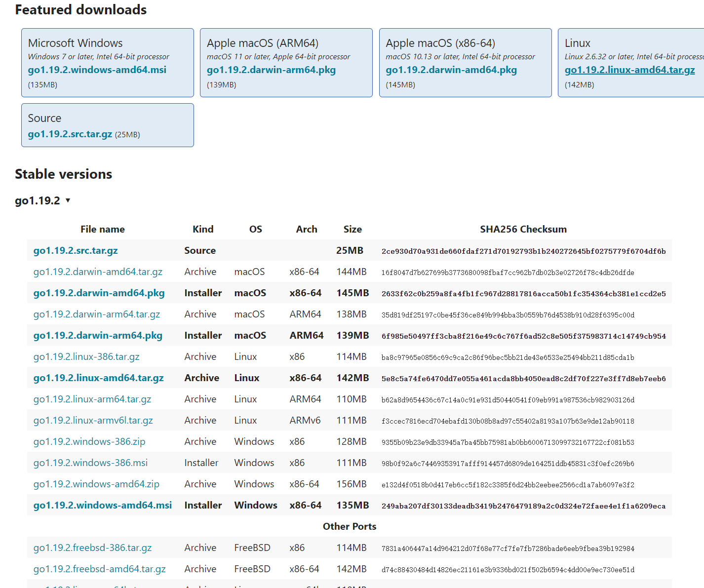Select checksum starting with 5e8c5a74fe647
Image resolution: width=704 pixels, height=588 pixels.
coord(523,379)
